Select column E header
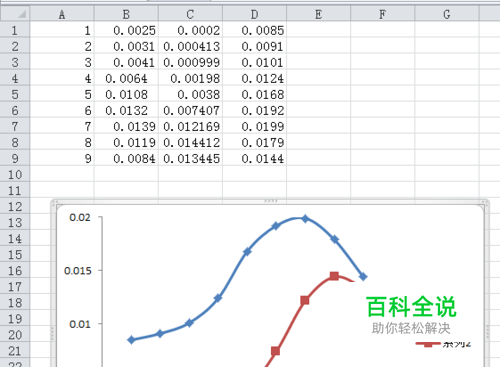Image resolution: width=500 pixels, height=367 pixels. point(318,14)
